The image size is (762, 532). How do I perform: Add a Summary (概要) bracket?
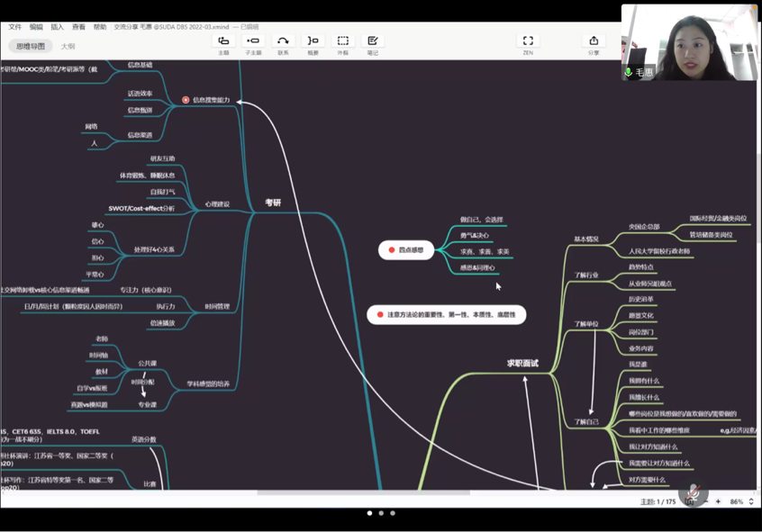[x=313, y=41]
